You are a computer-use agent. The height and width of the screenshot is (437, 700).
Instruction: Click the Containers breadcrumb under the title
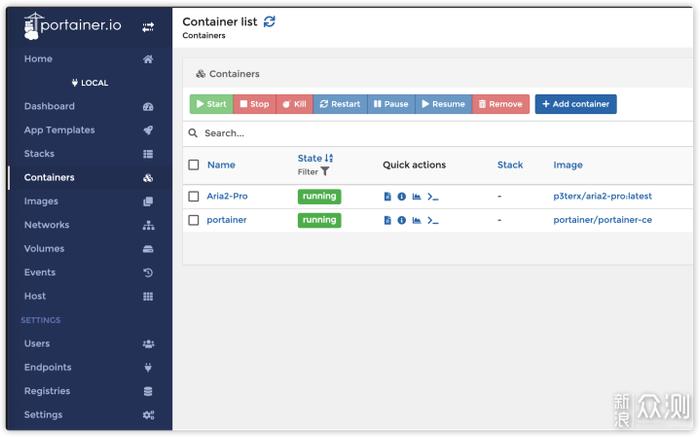[x=204, y=35]
